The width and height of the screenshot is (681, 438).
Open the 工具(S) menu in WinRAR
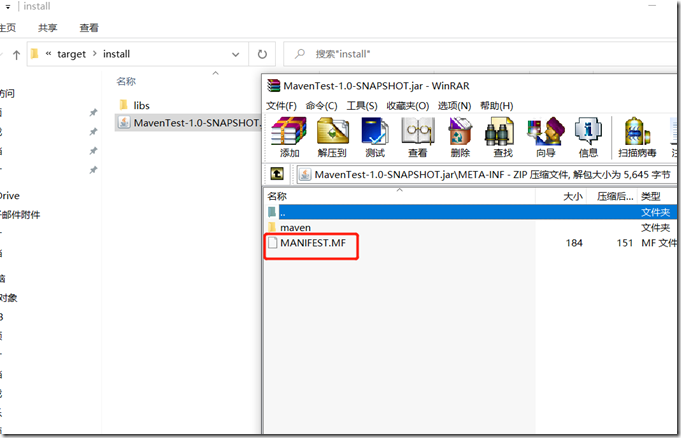pos(362,106)
